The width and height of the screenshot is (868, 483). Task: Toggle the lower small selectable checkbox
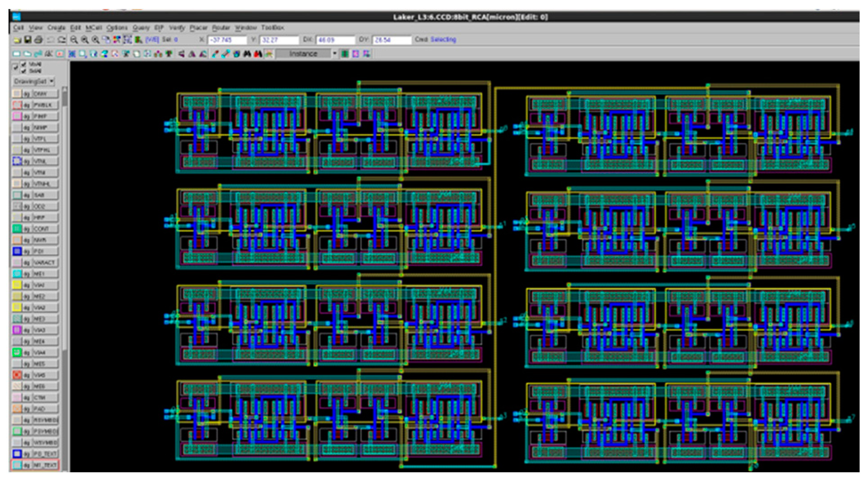point(24,71)
